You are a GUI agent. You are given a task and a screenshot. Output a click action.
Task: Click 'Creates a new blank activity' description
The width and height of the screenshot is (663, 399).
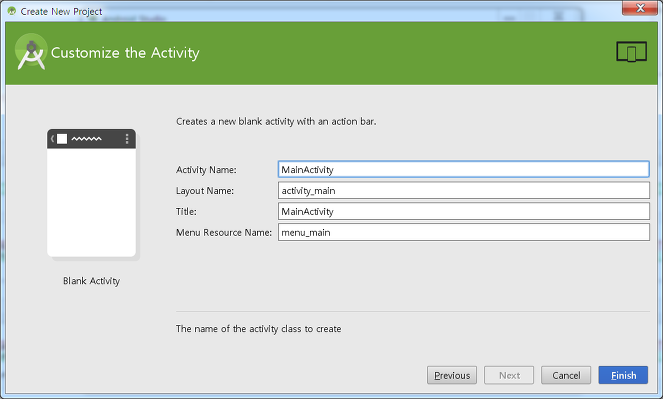(x=276, y=121)
